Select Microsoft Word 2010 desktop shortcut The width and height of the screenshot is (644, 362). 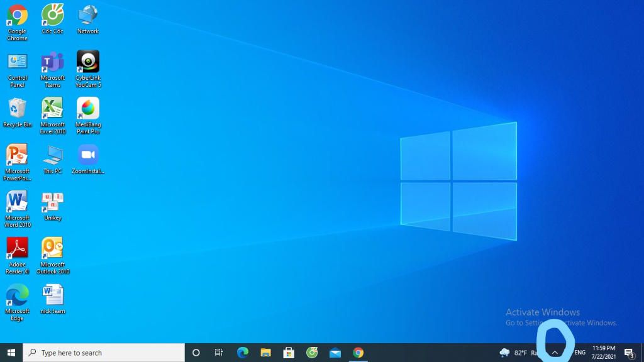click(17, 209)
